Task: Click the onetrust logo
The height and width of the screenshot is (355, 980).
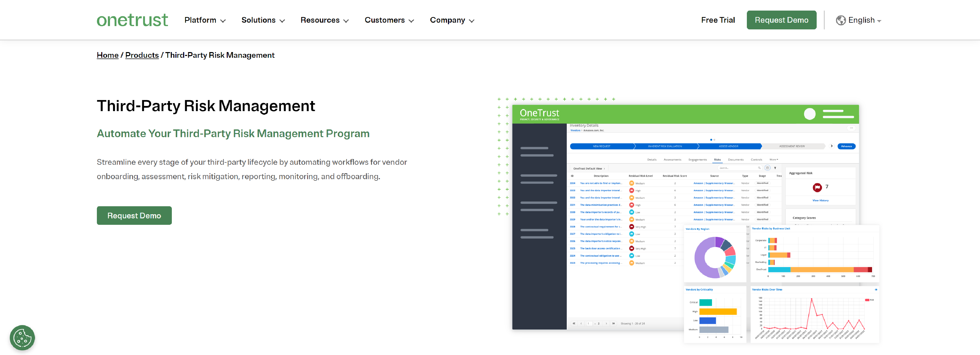Action: coord(132,20)
